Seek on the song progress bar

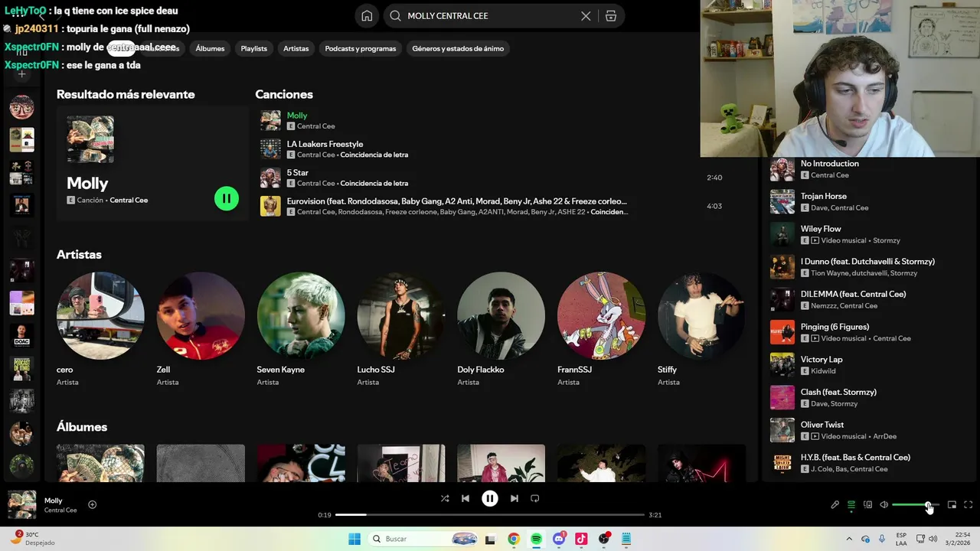[490, 515]
